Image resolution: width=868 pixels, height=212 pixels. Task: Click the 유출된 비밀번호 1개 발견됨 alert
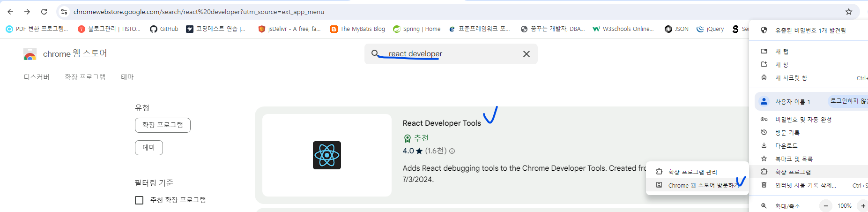[810, 30]
